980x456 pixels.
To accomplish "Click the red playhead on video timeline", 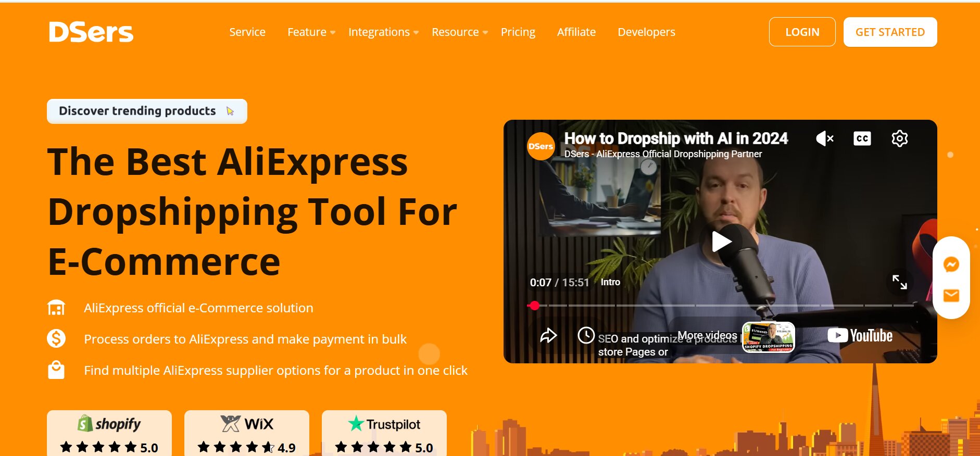I will pyautogui.click(x=534, y=306).
